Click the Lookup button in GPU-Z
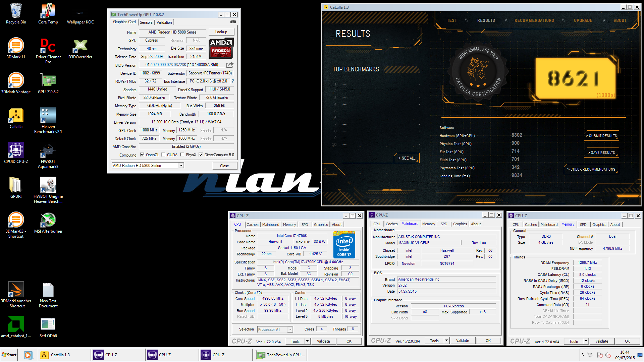The height and width of the screenshot is (362, 644). [221, 32]
